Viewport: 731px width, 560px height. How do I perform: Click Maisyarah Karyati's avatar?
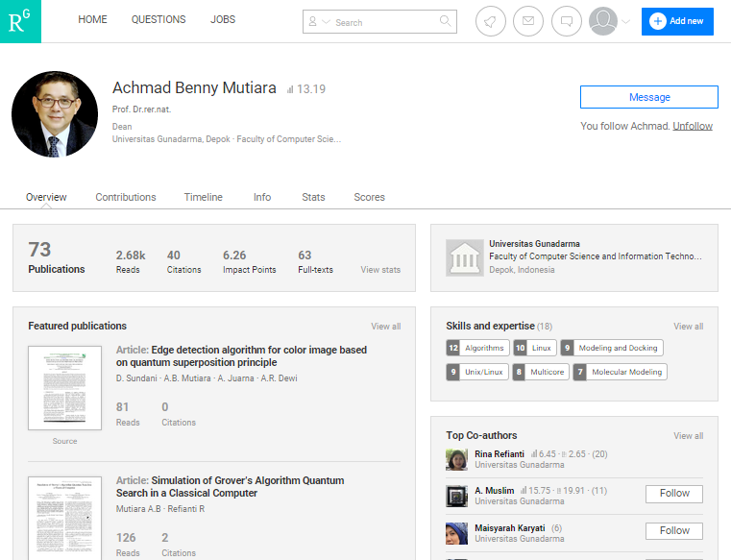(x=457, y=533)
